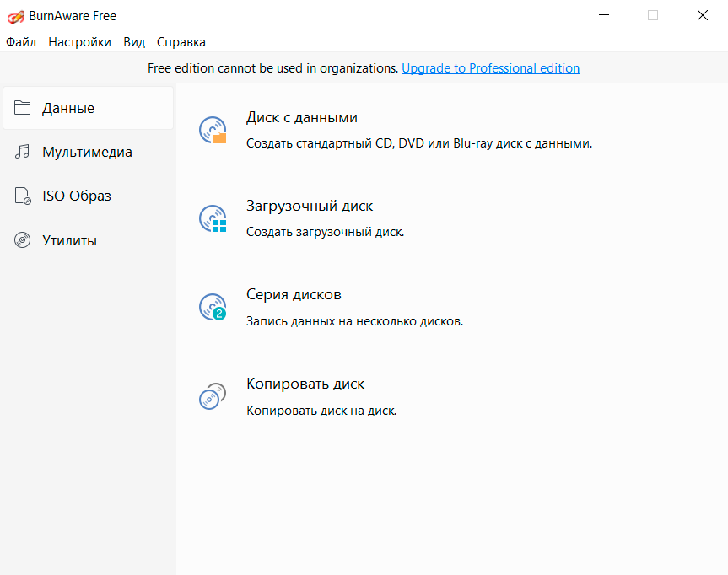Click the Копировать диск icon
The image size is (728, 575).
pyautogui.click(x=213, y=396)
